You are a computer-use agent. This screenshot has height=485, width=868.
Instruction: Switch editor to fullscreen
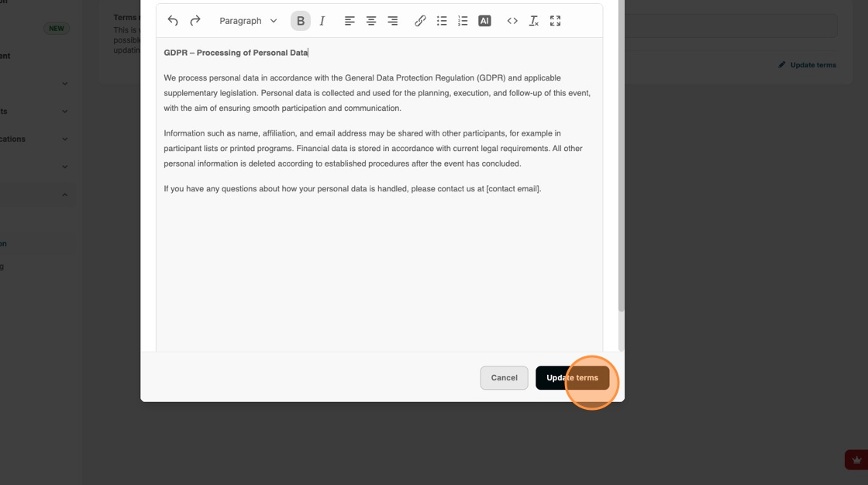555,20
